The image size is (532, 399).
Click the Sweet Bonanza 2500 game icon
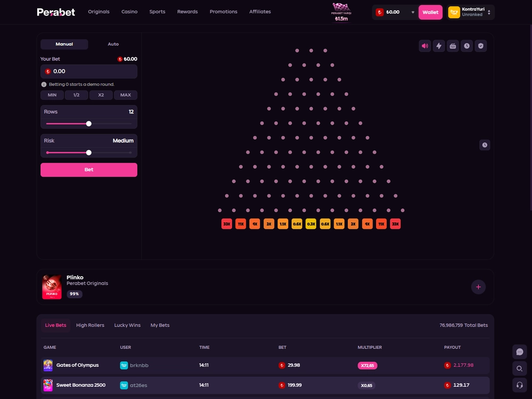tap(48, 385)
